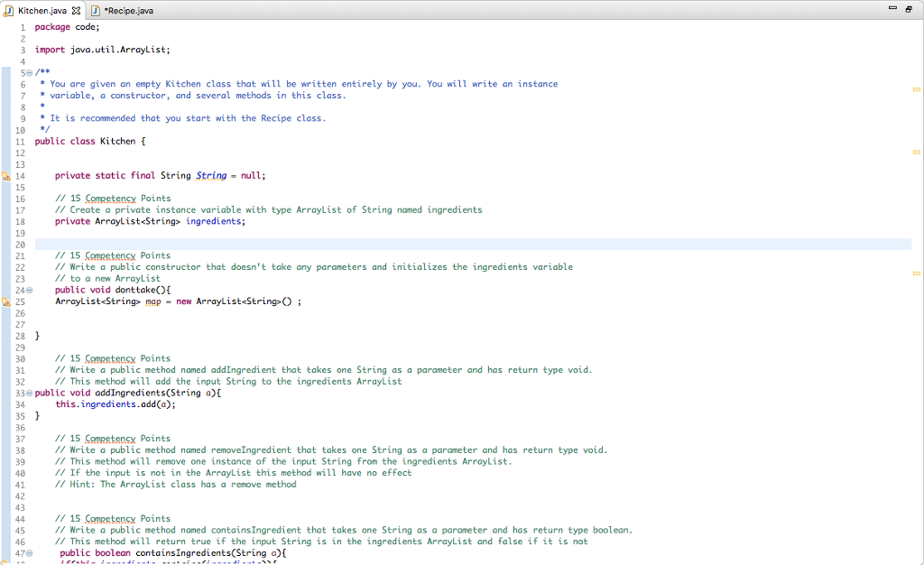The width and height of the screenshot is (924, 565).
Task: Jump to the middle warning mark in the overview ruler
Action: [917, 152]
